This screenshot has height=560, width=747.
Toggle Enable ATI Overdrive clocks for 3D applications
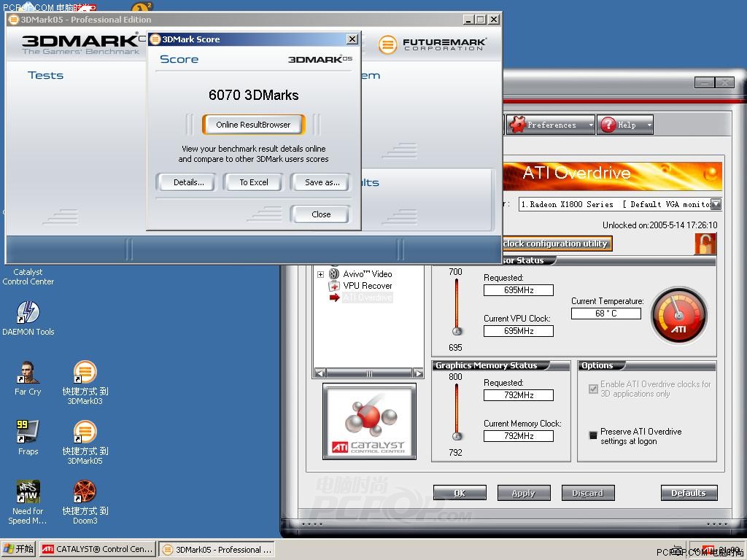pos(593,389)
